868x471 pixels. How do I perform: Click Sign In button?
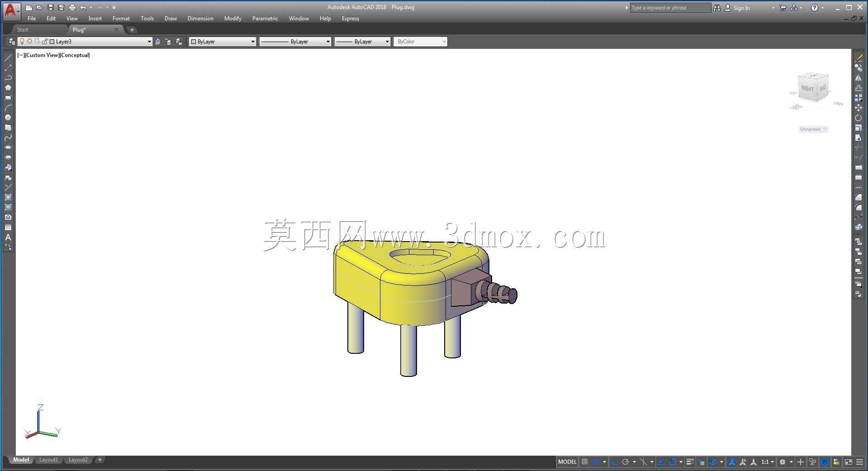737,8
